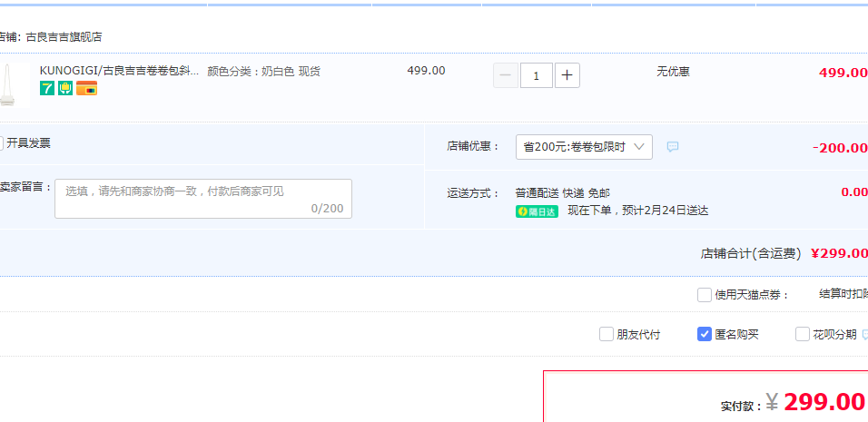This screenshot has width=868, height=422.
Task: Click the seller message text box
Action: (x=203, y=199)
